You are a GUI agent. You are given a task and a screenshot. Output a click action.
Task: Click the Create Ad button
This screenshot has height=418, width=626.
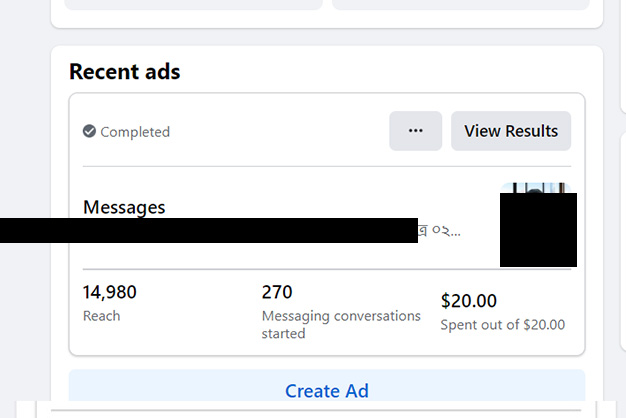pos(326,391)
